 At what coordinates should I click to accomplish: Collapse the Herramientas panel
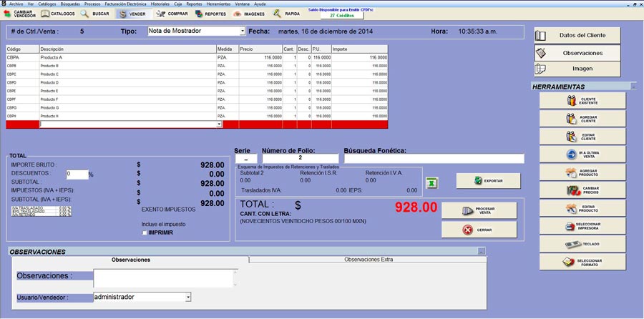[x=633, y=86]
